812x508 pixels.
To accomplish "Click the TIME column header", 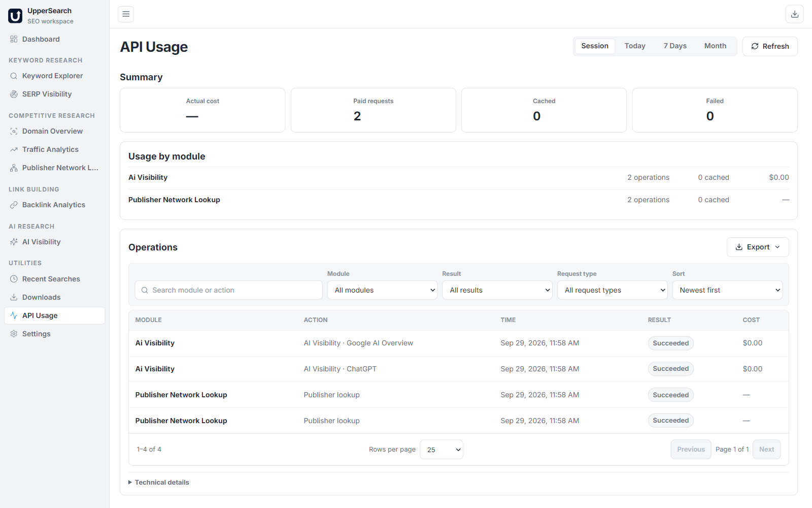I will click(x=508, y=320).
